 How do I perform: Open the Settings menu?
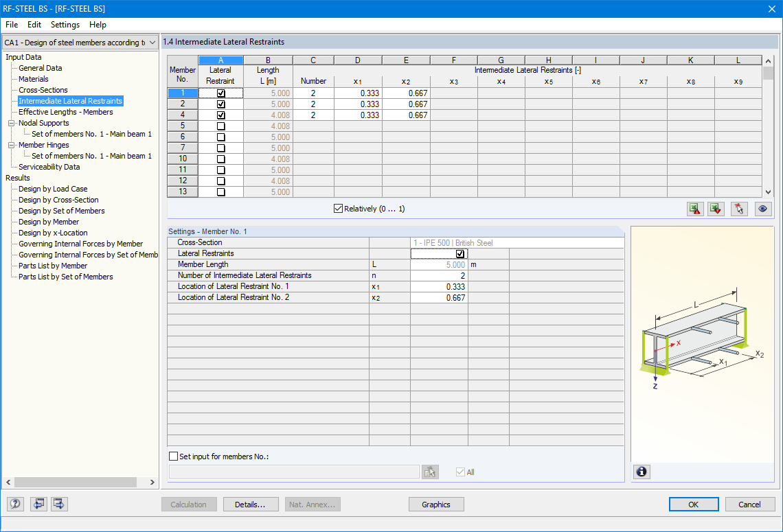tap(65, 25)
